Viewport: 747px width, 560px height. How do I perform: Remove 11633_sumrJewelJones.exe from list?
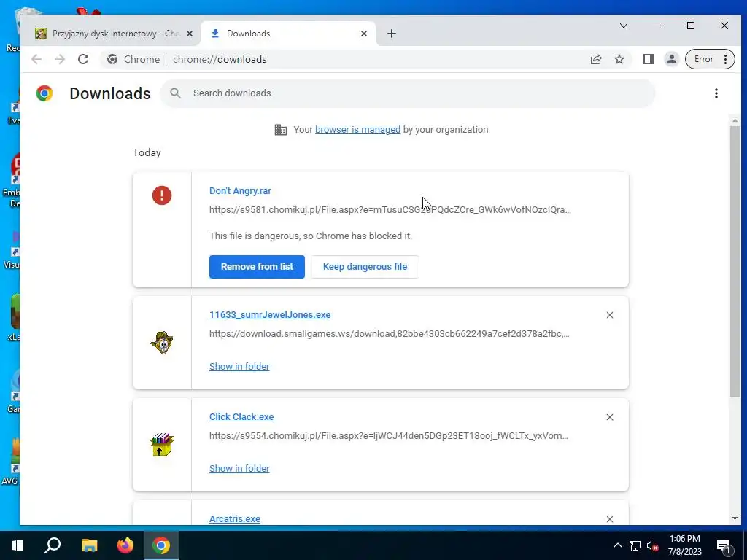pos(609,315)
